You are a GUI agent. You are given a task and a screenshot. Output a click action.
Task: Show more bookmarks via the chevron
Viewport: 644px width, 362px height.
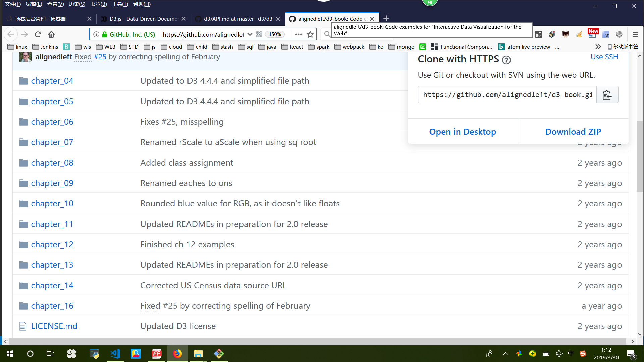point(598,47)
